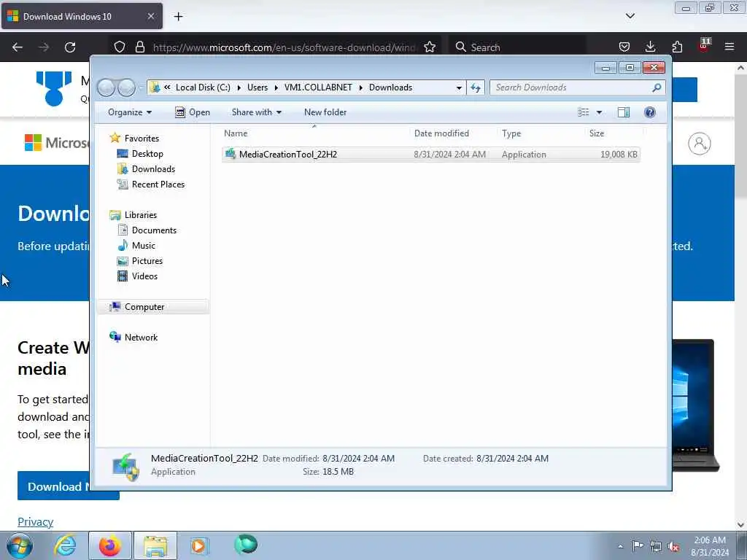
Task: Click the muted volume tray icon
Action: coord(674,547)
